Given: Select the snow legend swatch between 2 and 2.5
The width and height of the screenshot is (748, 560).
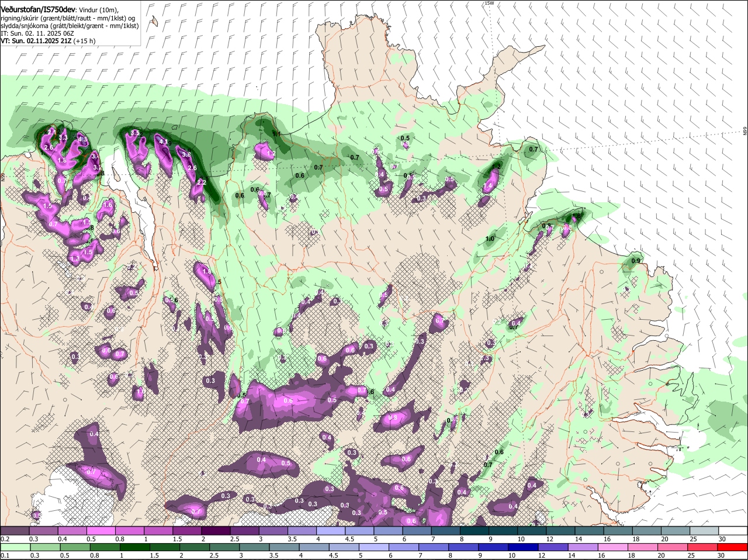Looking at the screenshot, I should click(x=216, y=530).
